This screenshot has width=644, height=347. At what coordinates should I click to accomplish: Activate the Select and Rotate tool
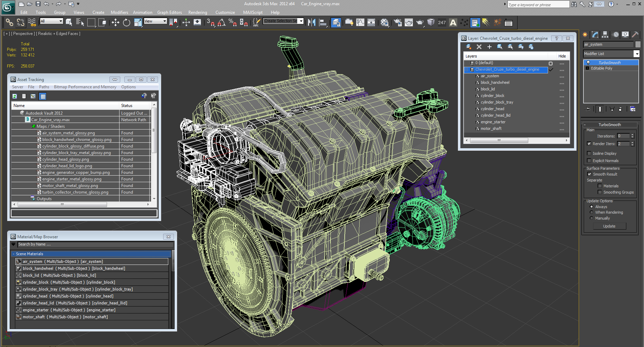tap(126, 23)
